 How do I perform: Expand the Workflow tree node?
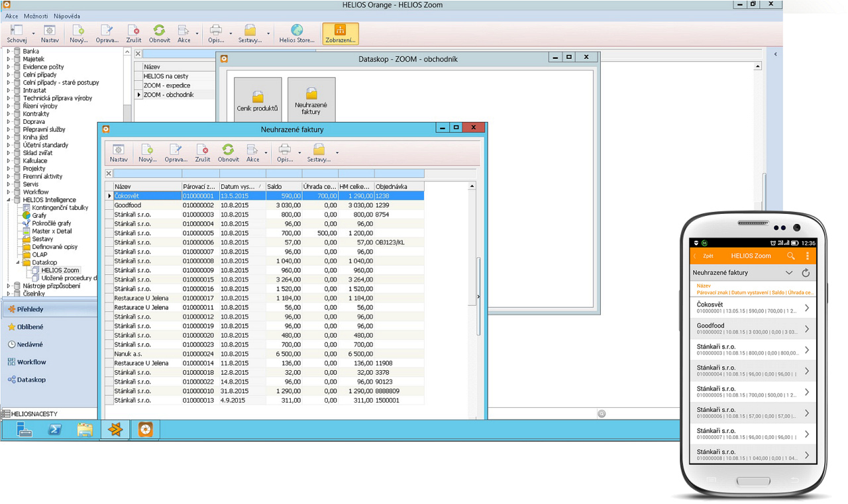[9, 192]
